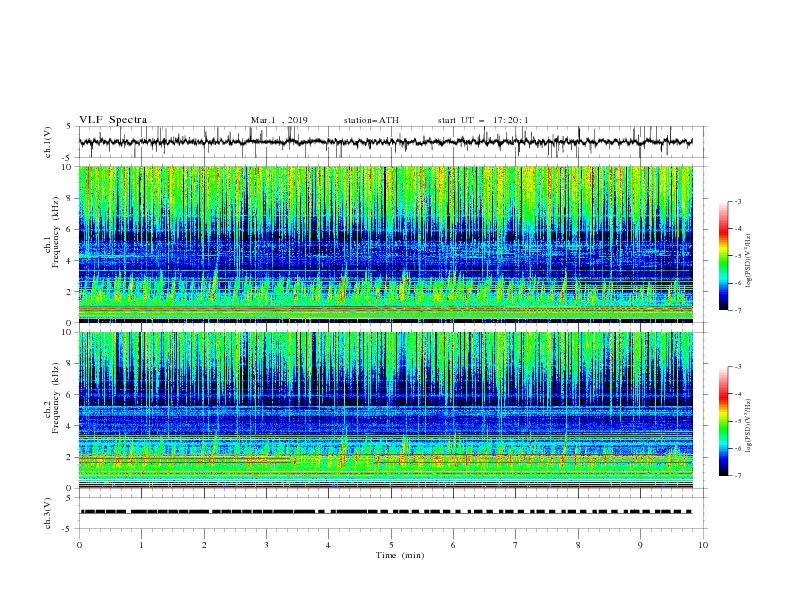The height and width of the screenshot is (612, 792).
Task: Click the ch.2 colorbar "log(PSD)(V²/Hz)" label
Action: coord(749,425)
